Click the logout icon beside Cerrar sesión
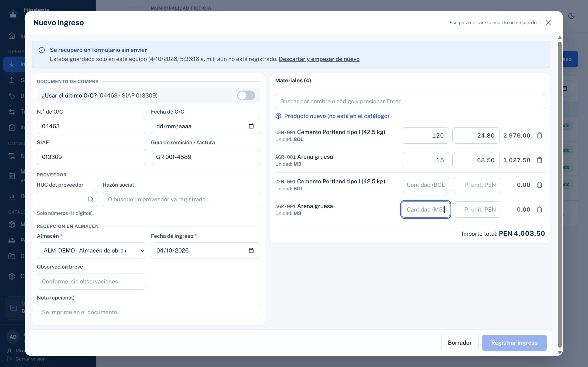This screenshot has height=367, width=588. click(x=10, y=359)
